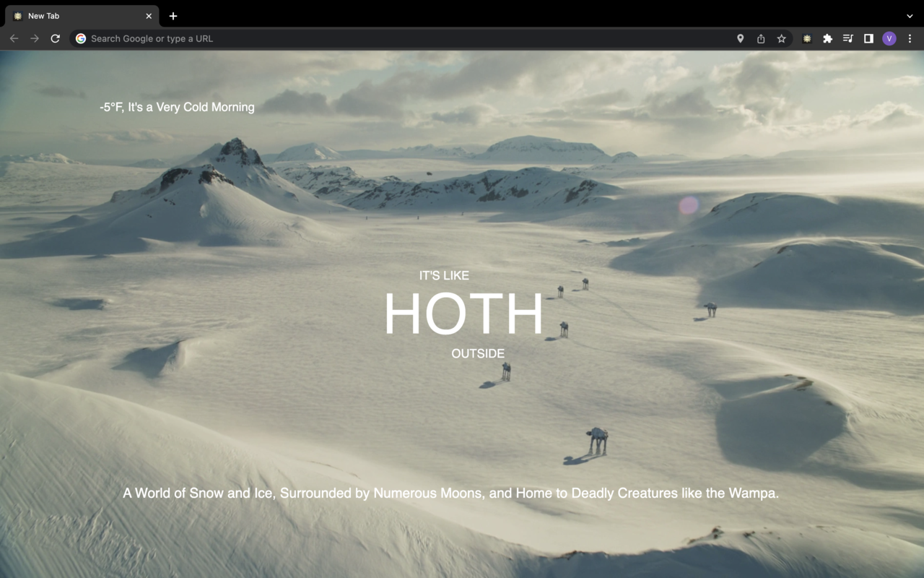Select the New Tab tab
This screenshot has height=578, width=924.
(79, 15)
